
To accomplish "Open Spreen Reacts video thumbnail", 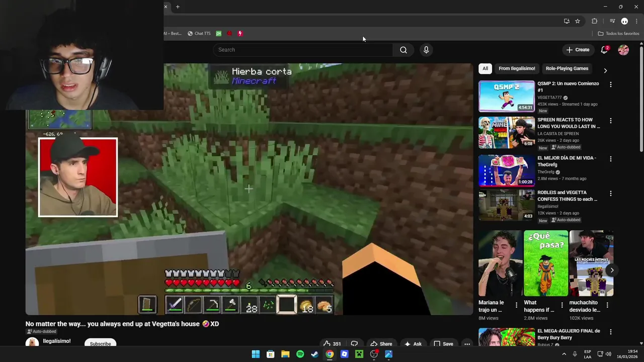I will [507, 133].
